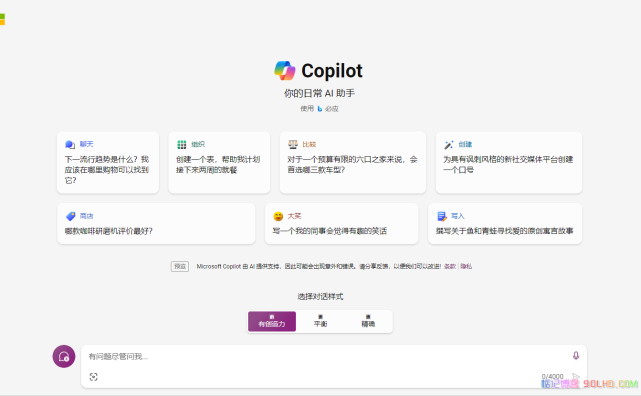Select the 聊天 chat bubble icon card
The image size is (641, 396).
click(x=108, y=162)
